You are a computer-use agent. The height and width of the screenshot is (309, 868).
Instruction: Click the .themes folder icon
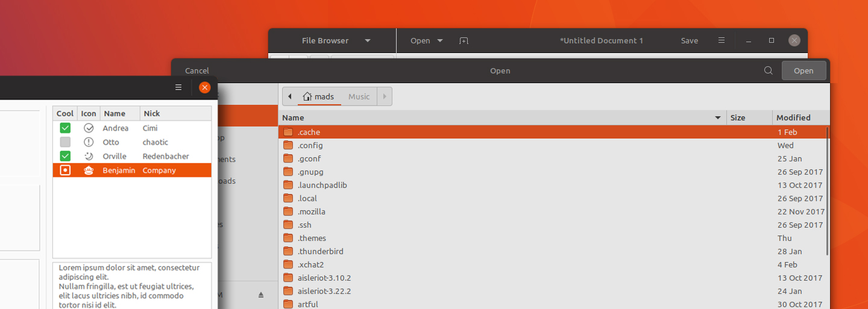coord(288,238)
